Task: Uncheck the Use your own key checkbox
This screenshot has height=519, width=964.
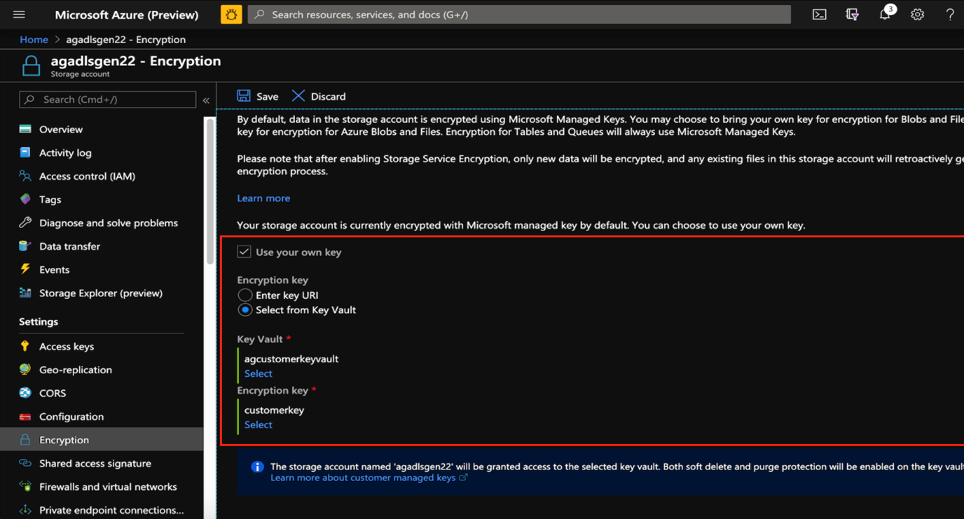Action: point(244,252)
